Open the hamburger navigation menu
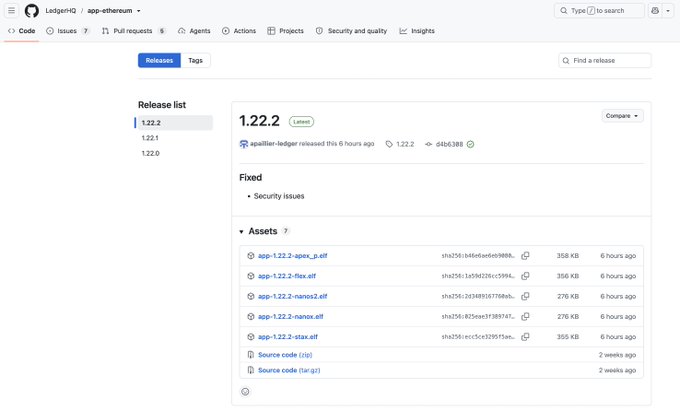The height and width of the screenshot is (411, 680). pos(11,10)
